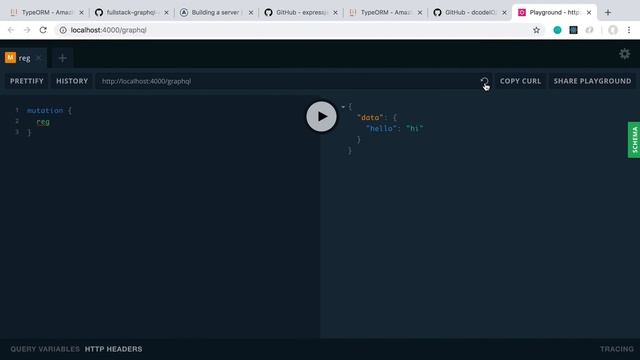Go forward in browser
This screenshot has height=360, width=640.
point(27,30)
